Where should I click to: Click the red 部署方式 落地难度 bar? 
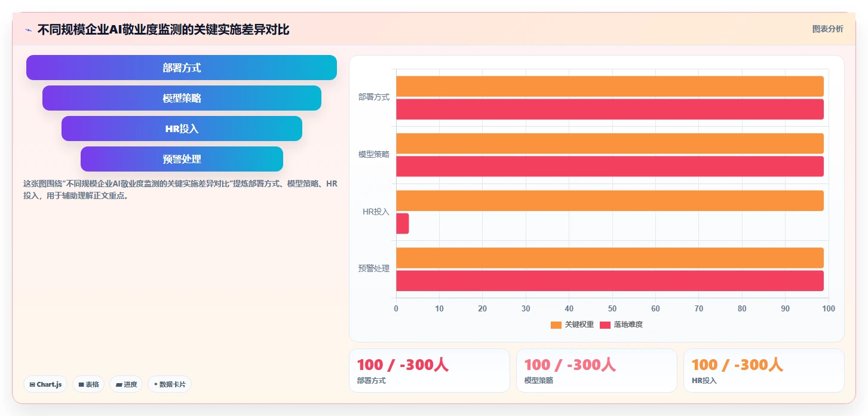coord(610,109)
